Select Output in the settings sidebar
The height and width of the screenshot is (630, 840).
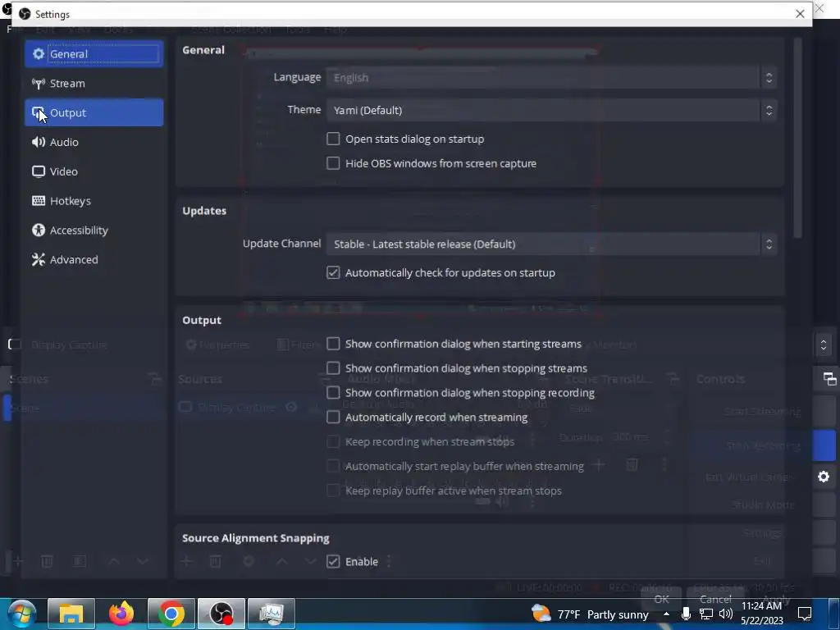(94, 112)
